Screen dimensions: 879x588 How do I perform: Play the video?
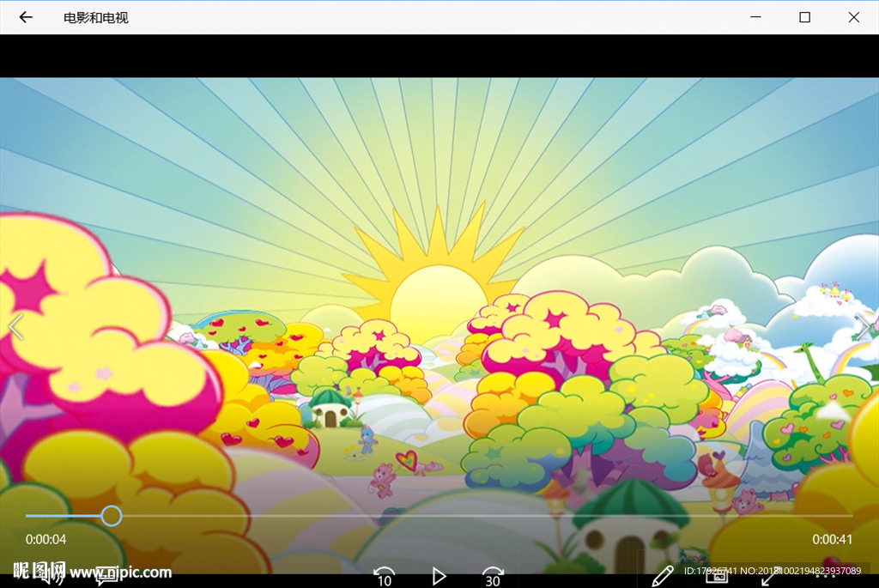pyautogui.click(x=439, y=577)
